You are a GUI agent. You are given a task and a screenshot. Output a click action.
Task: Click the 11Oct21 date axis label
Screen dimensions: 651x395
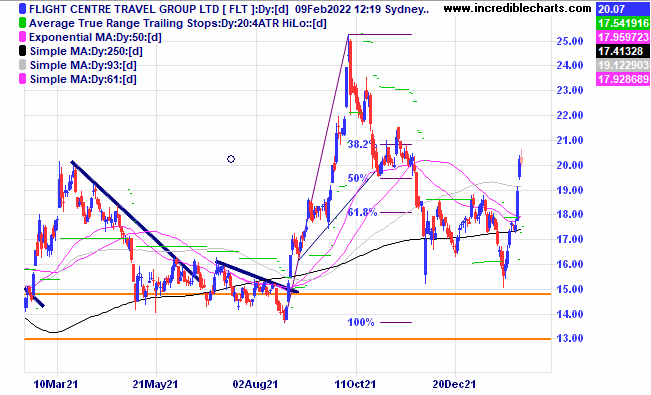click(355, 384)
